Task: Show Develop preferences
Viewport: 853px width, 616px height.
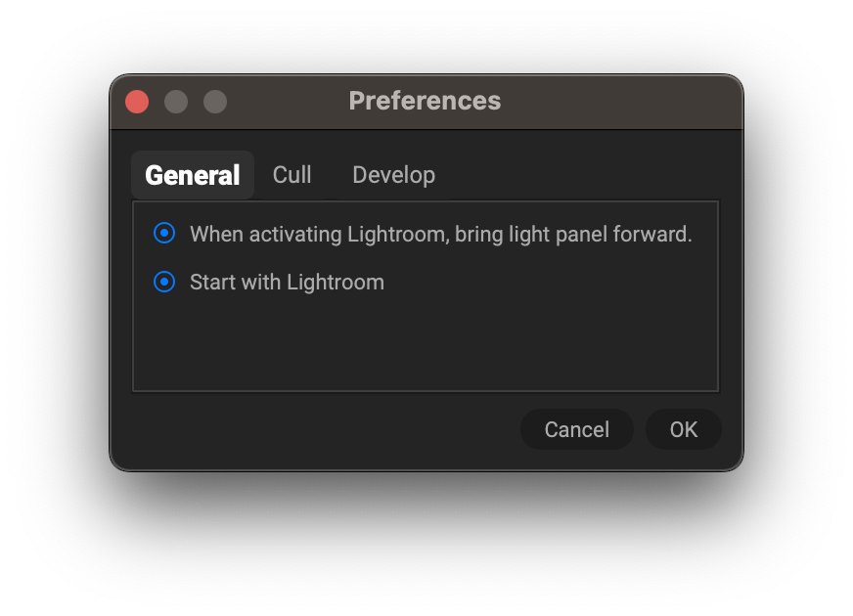Action: 393,175
